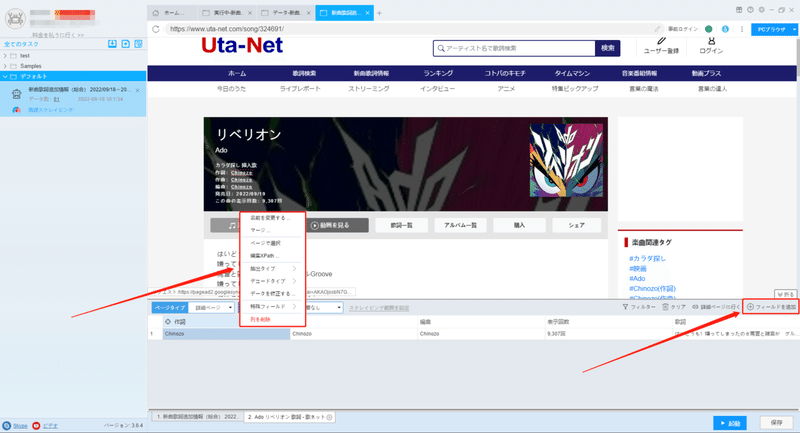Click the スクレイピング範囲を設定 link
Screen dimensions: 800x433
click(x=379, y=308)
